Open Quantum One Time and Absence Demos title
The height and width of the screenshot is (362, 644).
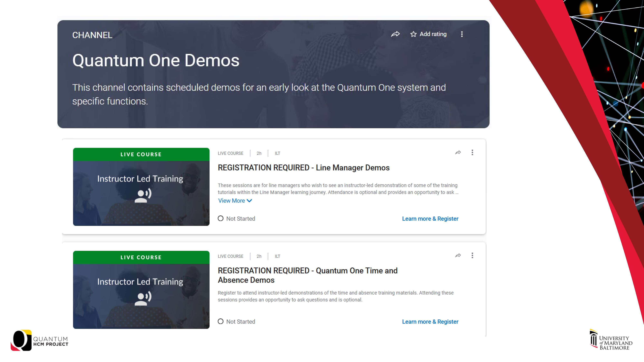click(x=308, y=275)
